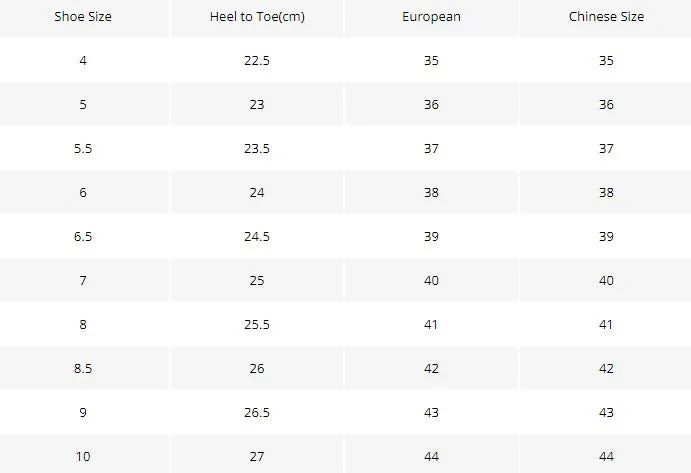Screen dimensions: 691x473
Task: Click the Chinese Size column header
Action: [606, 17]
